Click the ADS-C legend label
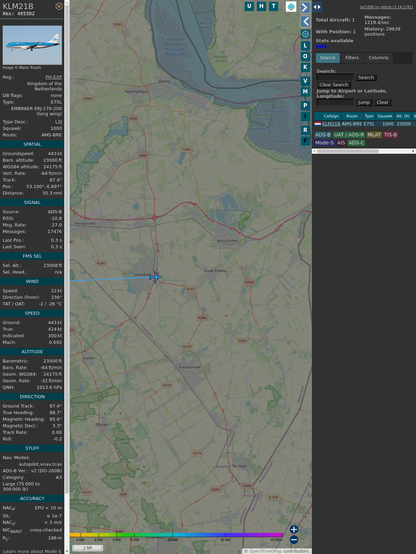 [356, 143]
